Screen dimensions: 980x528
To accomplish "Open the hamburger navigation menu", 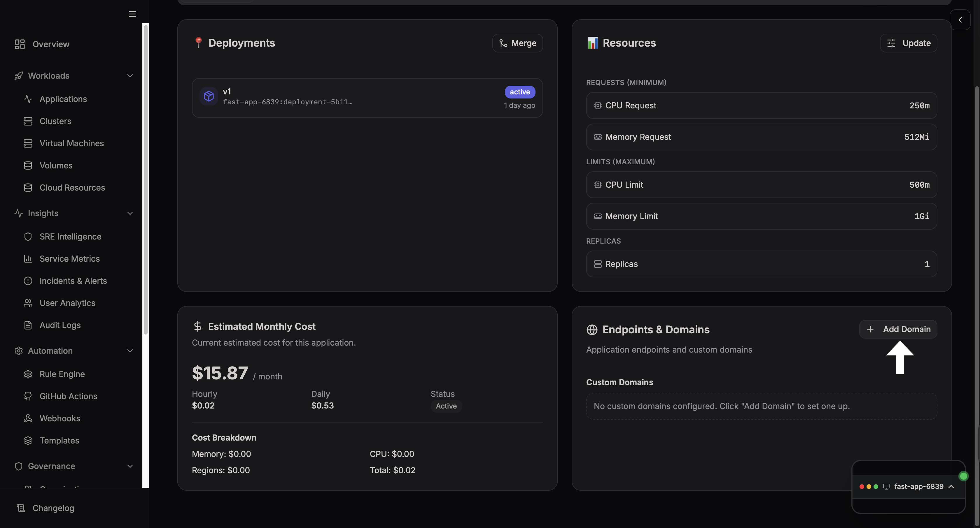I will [132, 14].
